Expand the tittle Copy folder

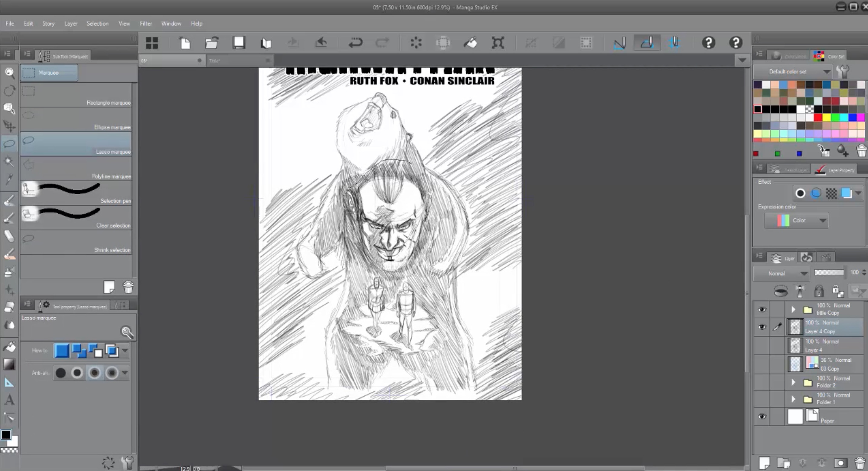point(793,309)
